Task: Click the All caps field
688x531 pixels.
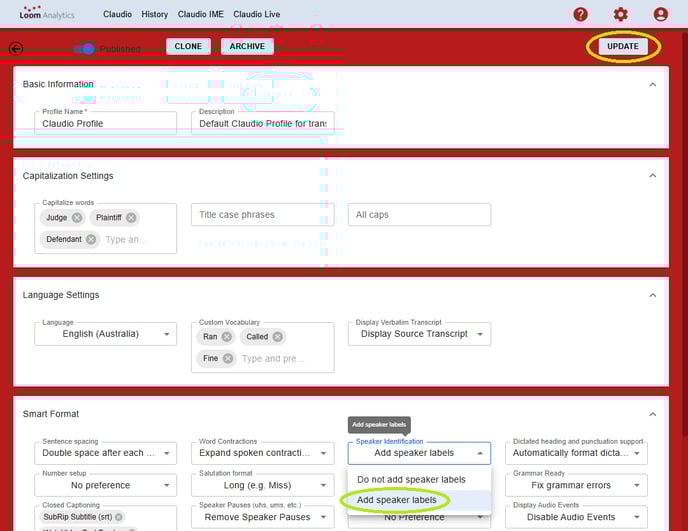Action: tap(419, 215)
